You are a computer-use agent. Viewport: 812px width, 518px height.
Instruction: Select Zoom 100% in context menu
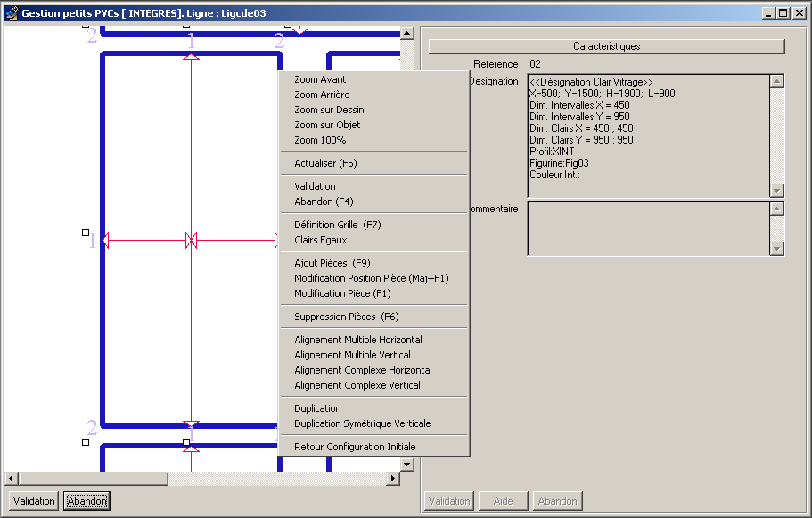(320, 140)
